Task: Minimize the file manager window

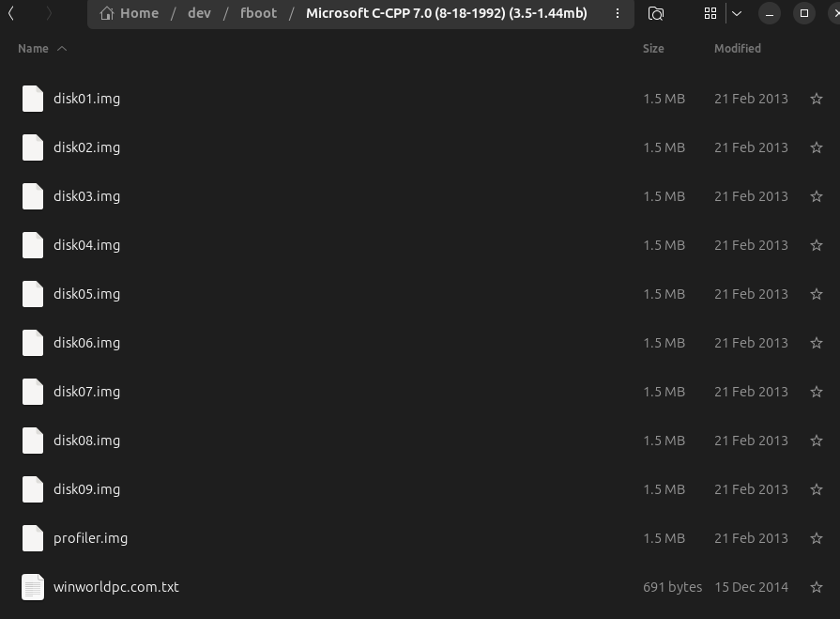Action: 770,13
